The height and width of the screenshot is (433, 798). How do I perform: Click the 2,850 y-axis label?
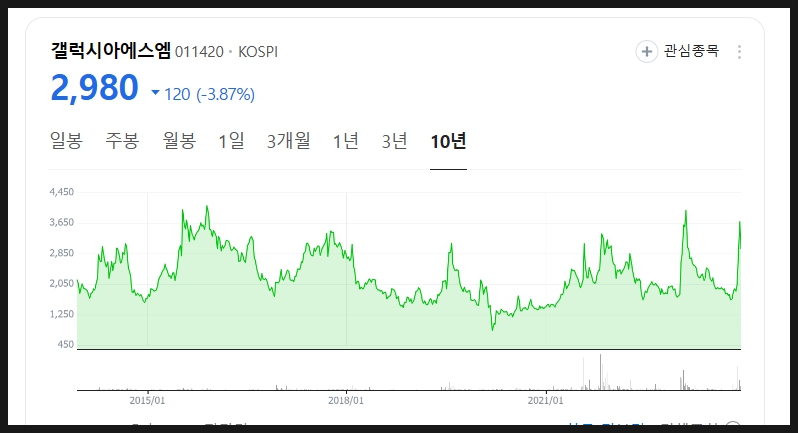[62, 253]
